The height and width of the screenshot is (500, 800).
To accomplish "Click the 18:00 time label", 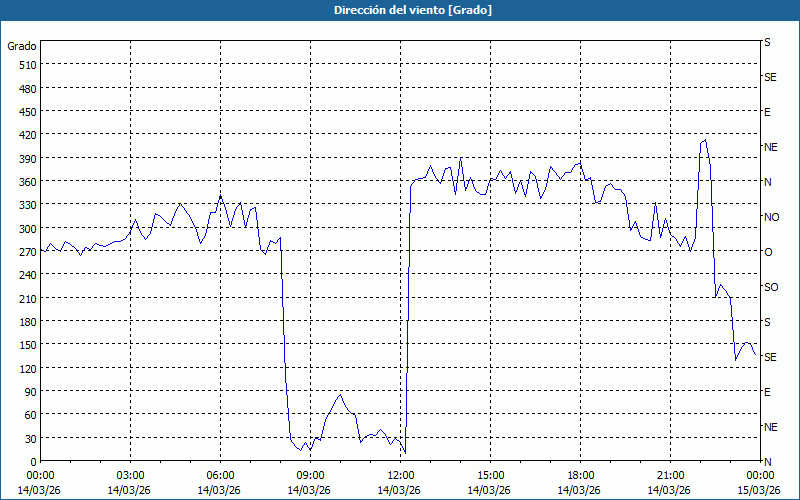I will (x=580, y=475).
